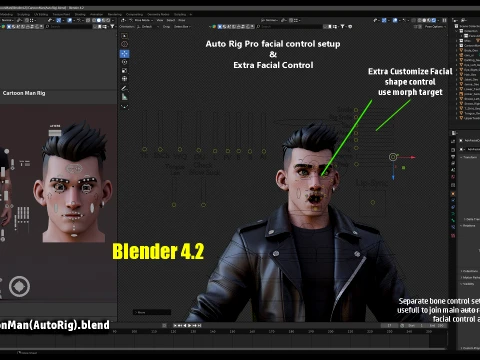The image size is (480, 360).
Task: Click the Lip Sync control circle in viewport
Action: pos(373,202)
